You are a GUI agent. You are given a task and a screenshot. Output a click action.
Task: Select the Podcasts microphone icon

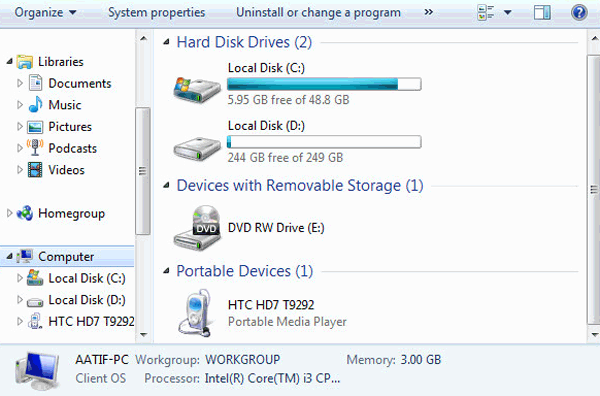(35, 147)
